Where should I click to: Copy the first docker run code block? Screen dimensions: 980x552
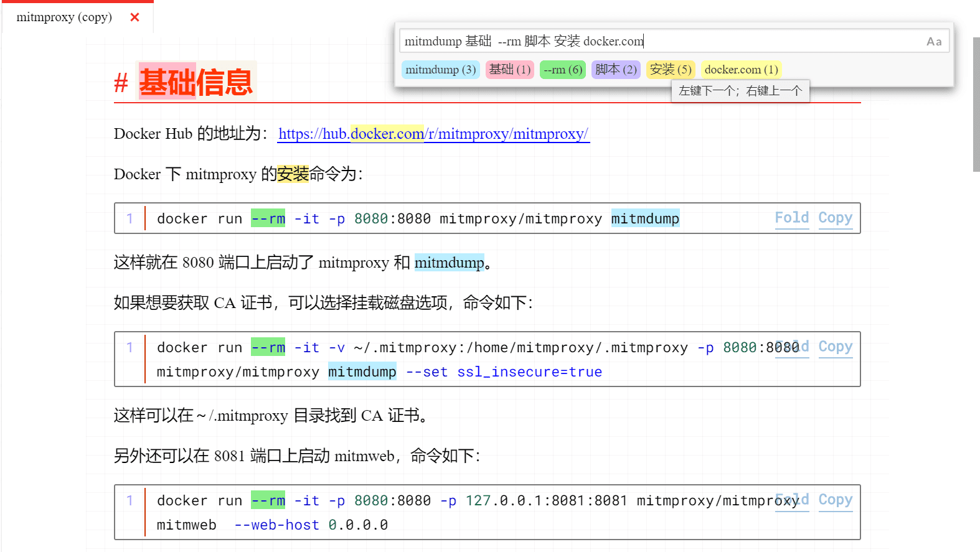point(835,218)
